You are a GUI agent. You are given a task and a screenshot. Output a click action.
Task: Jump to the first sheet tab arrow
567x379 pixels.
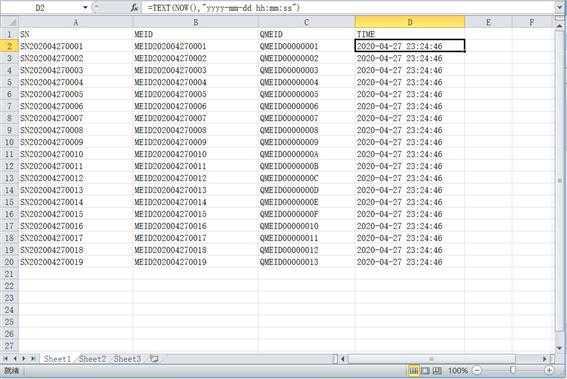tap(6, 358)
